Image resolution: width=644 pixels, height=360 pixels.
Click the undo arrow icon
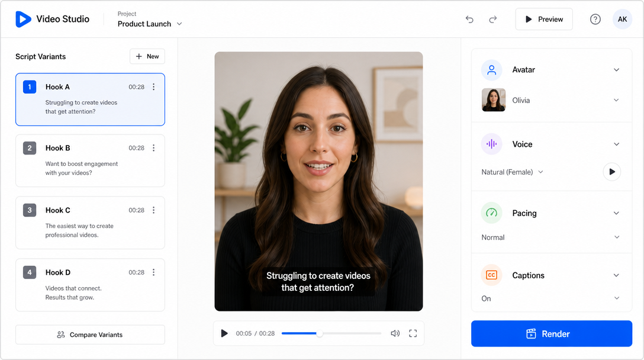click(469, 20)
